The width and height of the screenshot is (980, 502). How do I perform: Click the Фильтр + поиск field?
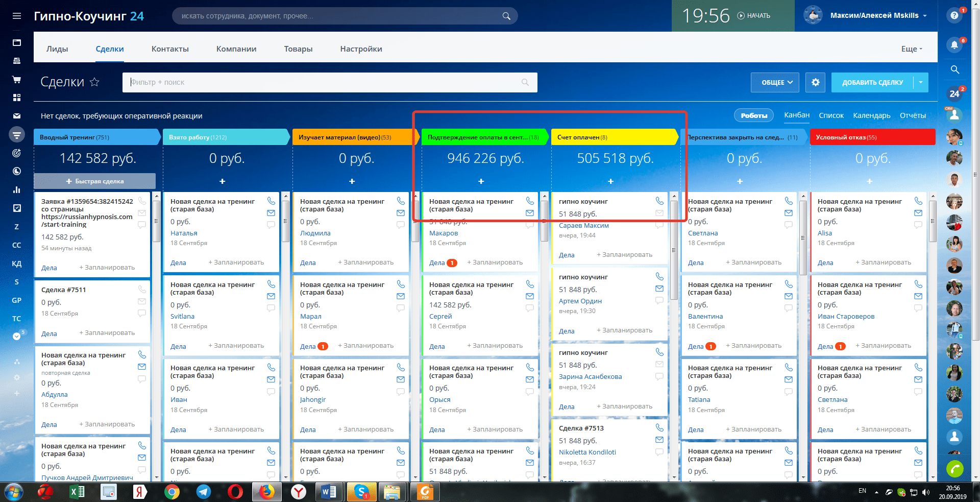(327, 82)
